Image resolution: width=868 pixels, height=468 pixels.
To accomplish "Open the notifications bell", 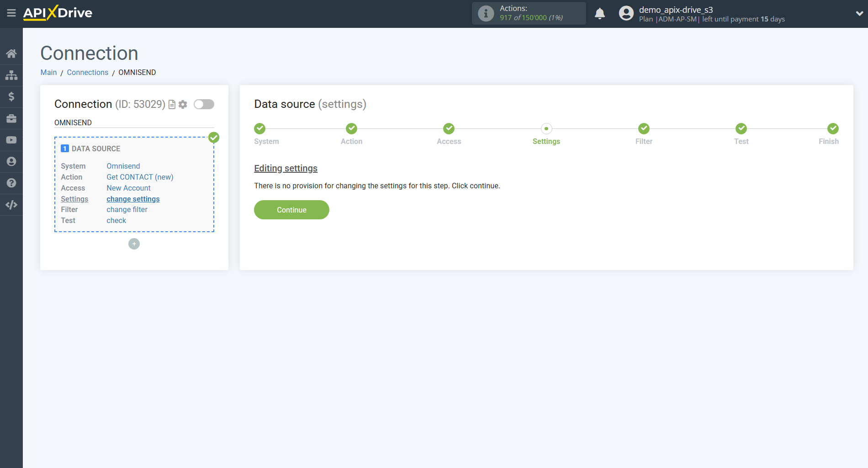I will click(600, 13).
